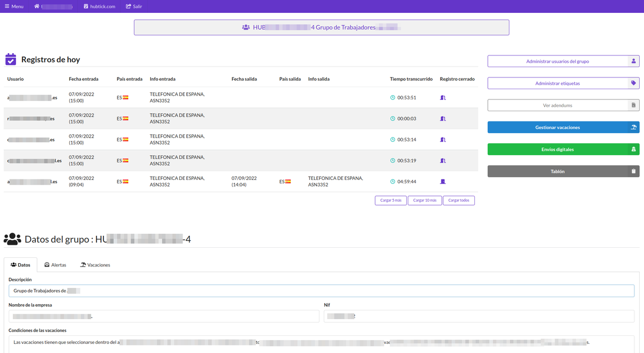Open the Menu hamburger button

(14, 6)
